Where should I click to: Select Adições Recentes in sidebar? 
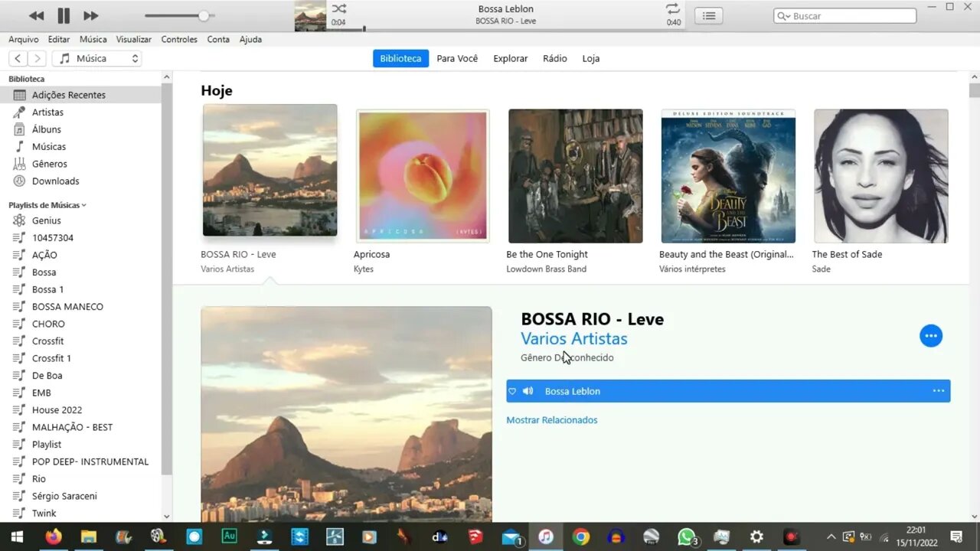tap(80, 95)
